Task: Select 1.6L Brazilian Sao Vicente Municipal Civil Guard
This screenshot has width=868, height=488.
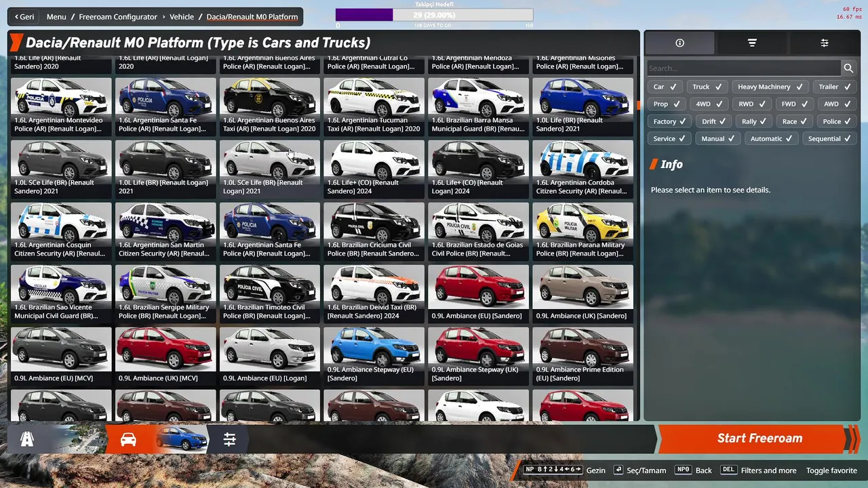Action: point(61,293)
